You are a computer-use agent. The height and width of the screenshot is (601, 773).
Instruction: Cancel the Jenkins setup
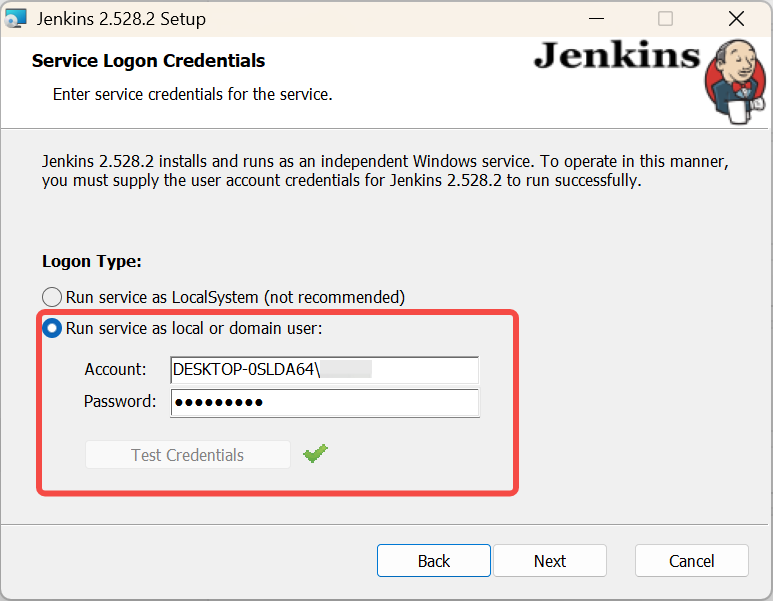click(691, 561)
